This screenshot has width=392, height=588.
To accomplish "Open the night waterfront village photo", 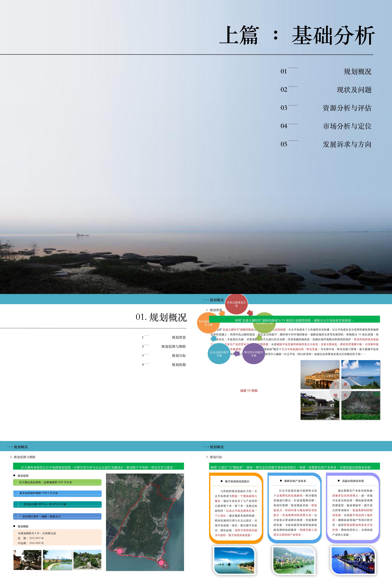I will coord(353,560).
